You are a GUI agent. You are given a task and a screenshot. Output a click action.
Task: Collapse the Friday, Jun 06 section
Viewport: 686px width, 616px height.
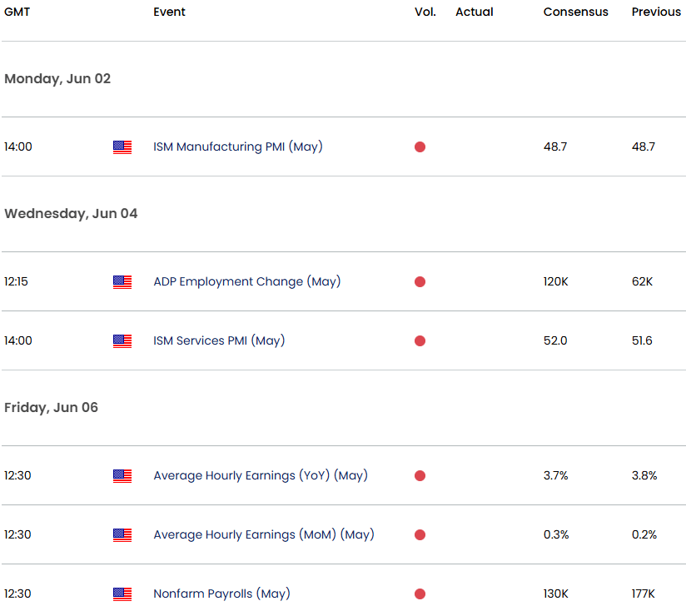(49, 407)
